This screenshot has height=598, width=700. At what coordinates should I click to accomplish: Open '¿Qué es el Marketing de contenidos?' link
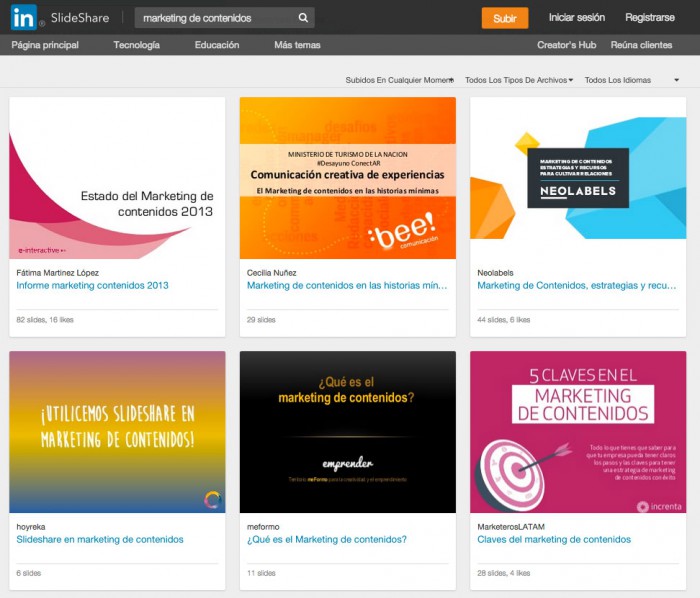click(x=327, y=540)
